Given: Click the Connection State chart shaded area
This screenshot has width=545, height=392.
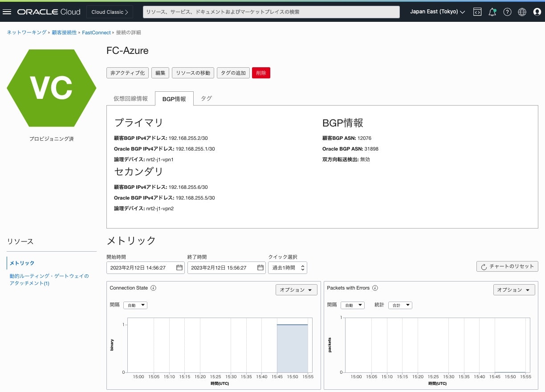Looking at the screenshot, I should [292, 348].
